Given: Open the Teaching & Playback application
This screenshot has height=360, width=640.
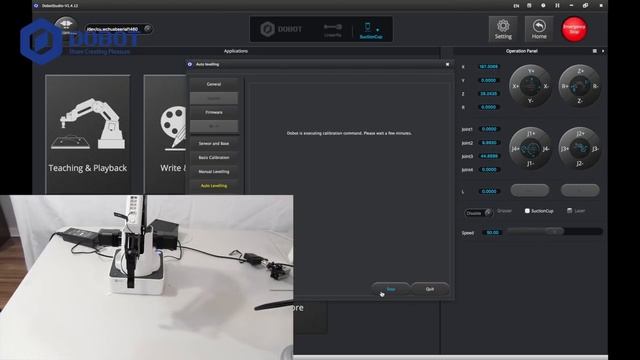Looking at the screenshot, I should 88,135.
